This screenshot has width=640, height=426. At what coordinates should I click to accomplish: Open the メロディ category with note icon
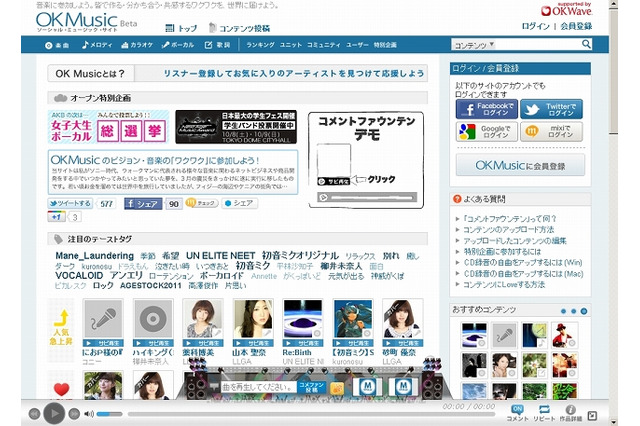tap(97, 45)
